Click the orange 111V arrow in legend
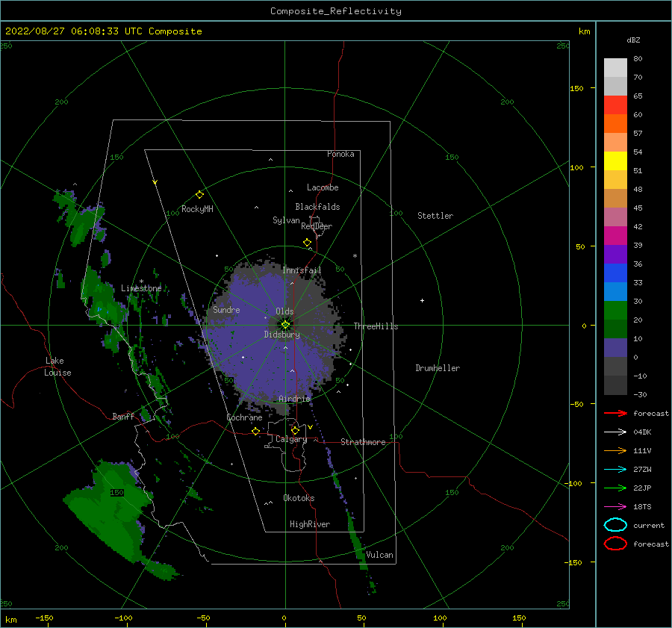Image resolution: width=672 pixels, height=628 pixels. 615,450
